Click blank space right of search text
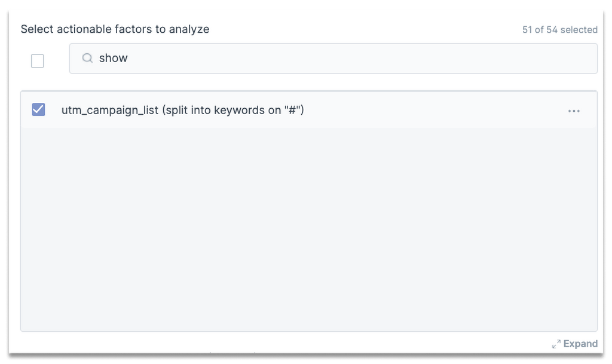This screenshot has height=364, width=612. [359, 59]
